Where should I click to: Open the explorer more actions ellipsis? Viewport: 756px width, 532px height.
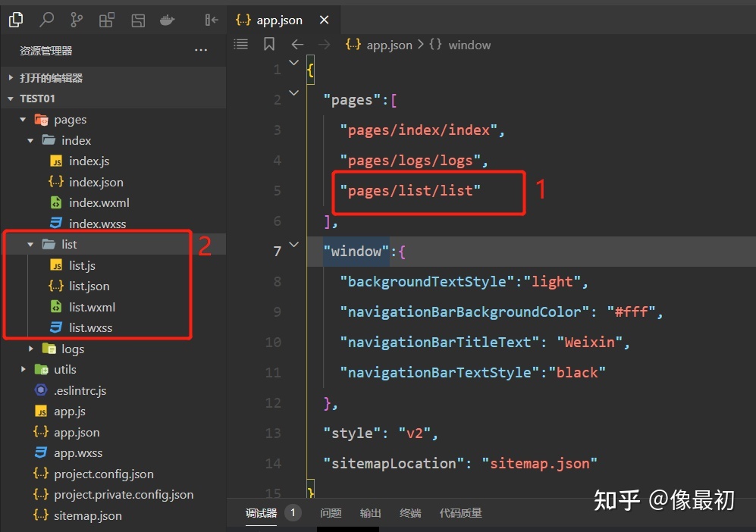[x=201, y=51]
